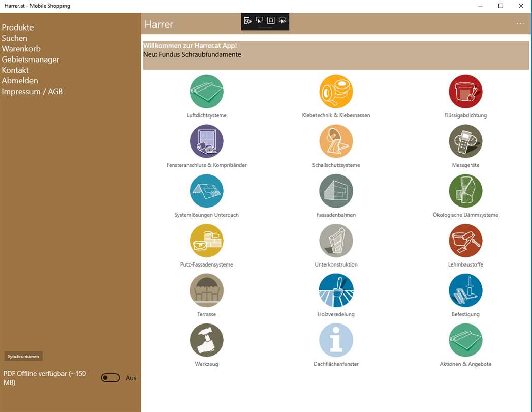Open Warenkorb in the sidebar
Image resolution: width=532 pixels, height=412 pixels.
21,48
